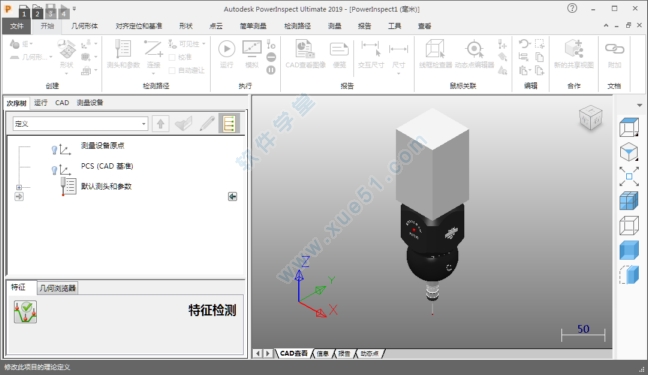Click the 运行 play button in ribbon

coord(226,49)
